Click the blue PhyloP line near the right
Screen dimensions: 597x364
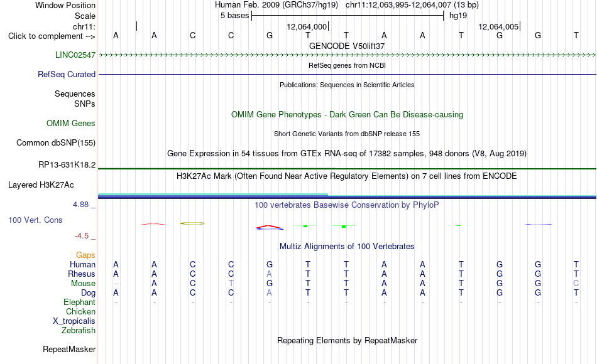coord(539,225)
